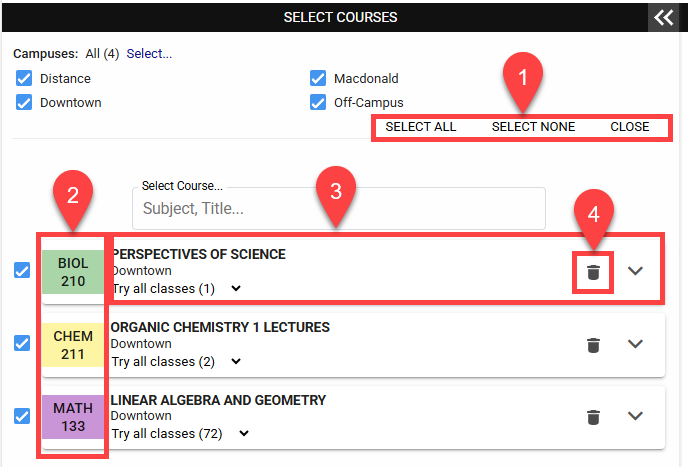This screenshot has width=688, height=467.
Task: Open 'Try all classes (2)' dropdown for CHEM 211
Action: [x=177, y=362]
